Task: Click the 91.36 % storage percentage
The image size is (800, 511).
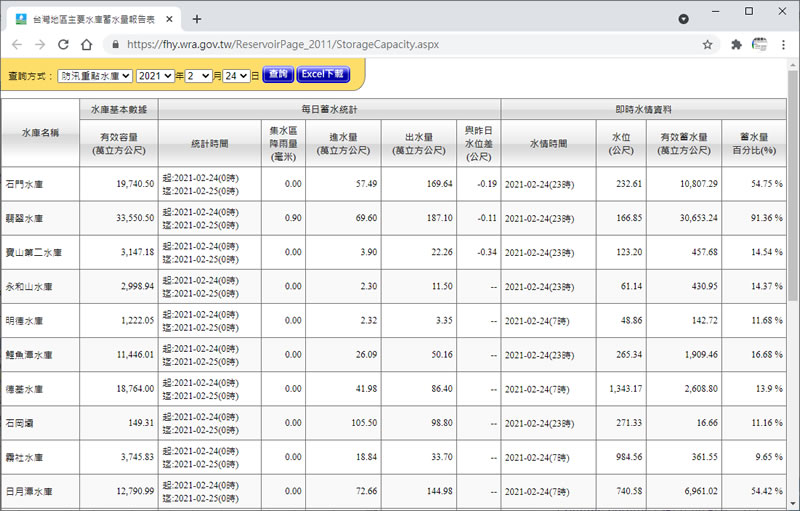Action: tap(767, 218)
